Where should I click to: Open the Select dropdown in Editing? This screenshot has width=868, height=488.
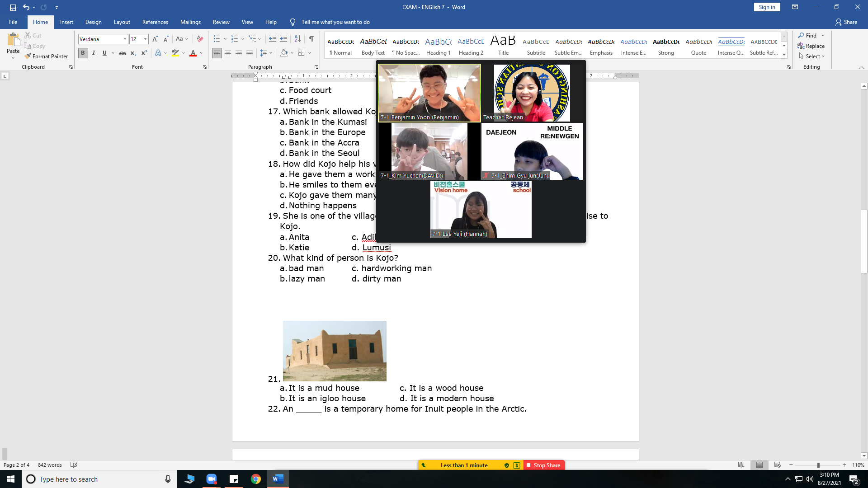[812, 56]
